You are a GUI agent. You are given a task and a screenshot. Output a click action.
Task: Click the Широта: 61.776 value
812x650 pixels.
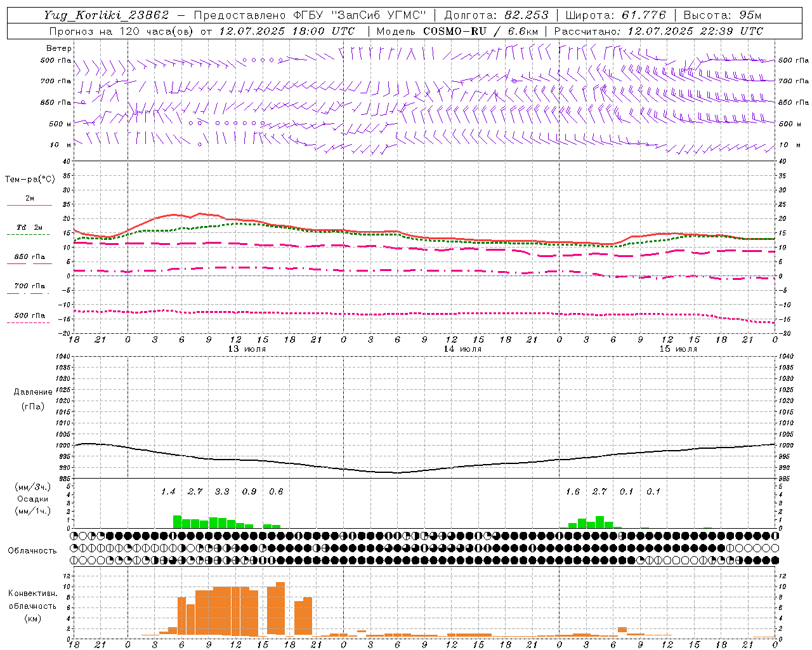tap(615, 15)
